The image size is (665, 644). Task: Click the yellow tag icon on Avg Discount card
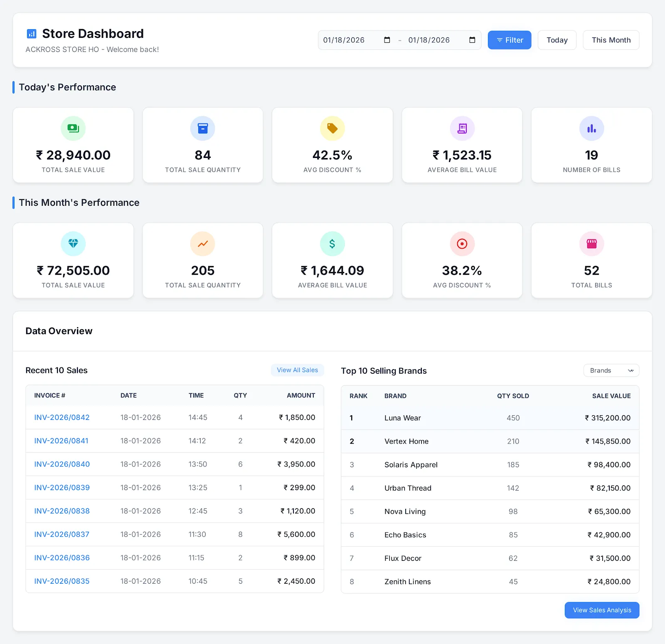coord(332,128)
